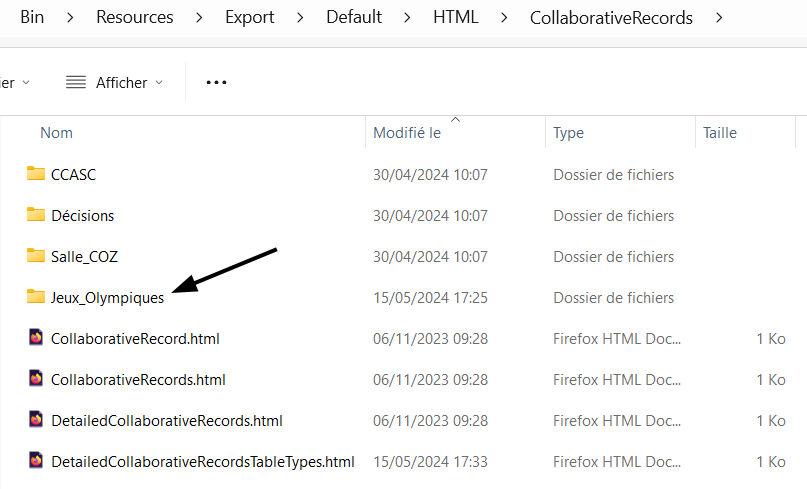Image resolution: width=807 pixels, height=489 pixels.
Task: Sort the list by Type column
Action: click(568, 133)
